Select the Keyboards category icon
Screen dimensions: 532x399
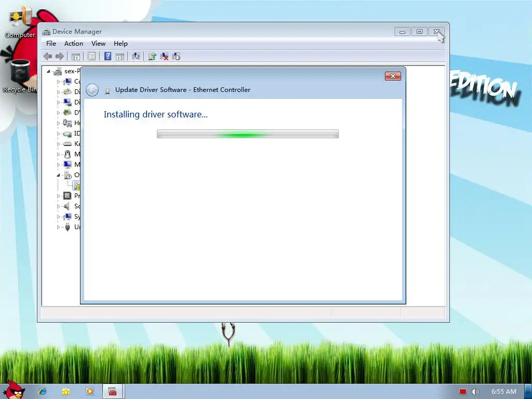coord(68,144)
